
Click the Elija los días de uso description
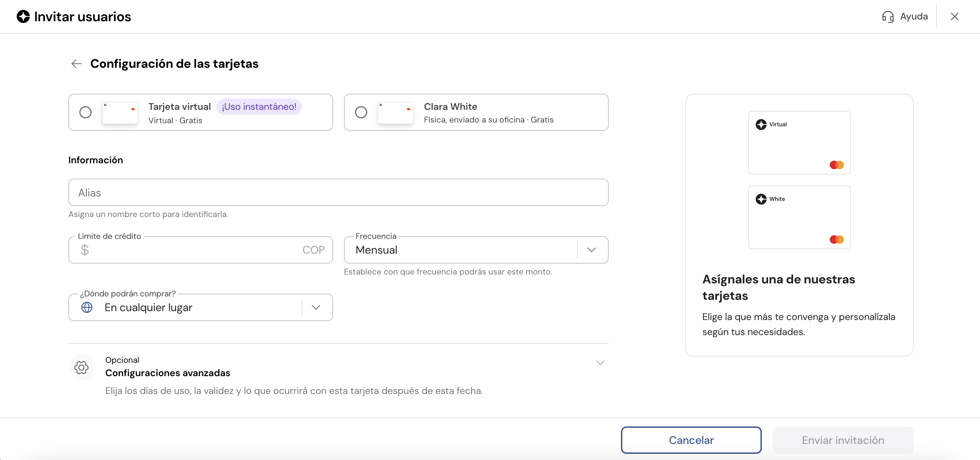(294, 391)
